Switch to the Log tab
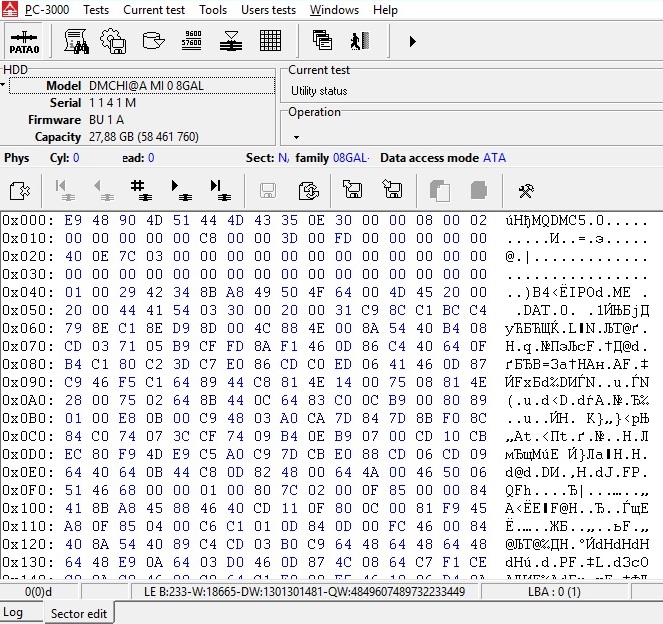 14,612
